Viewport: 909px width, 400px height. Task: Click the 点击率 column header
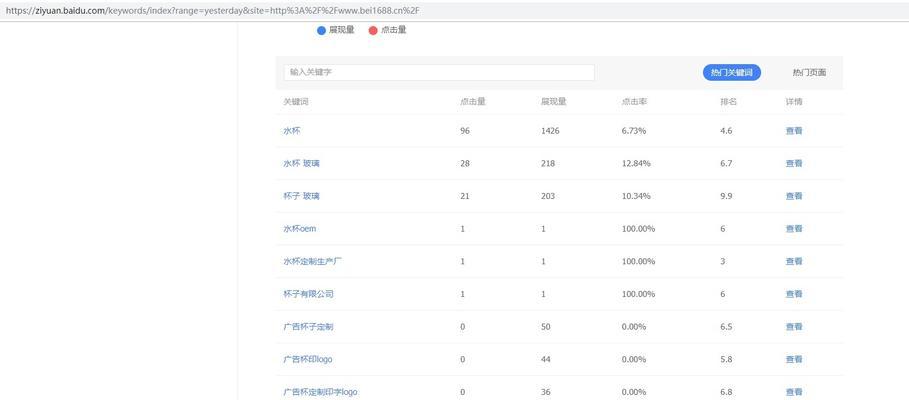click(634, 101)
